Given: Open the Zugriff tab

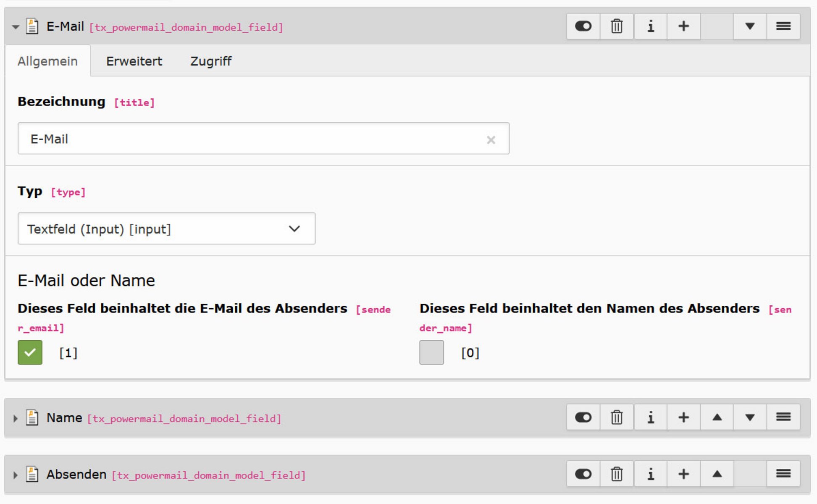Looking at the screenshot, I should 210,61.
